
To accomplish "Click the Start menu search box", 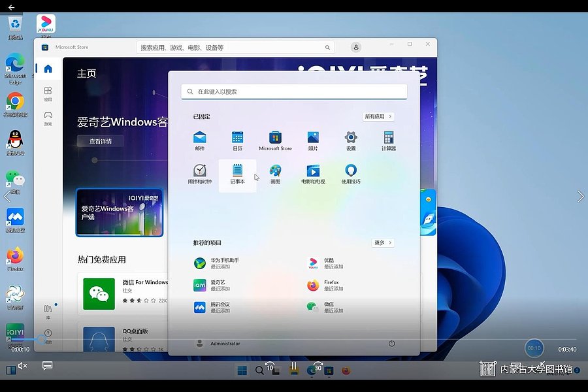I will tap(294, 91).
